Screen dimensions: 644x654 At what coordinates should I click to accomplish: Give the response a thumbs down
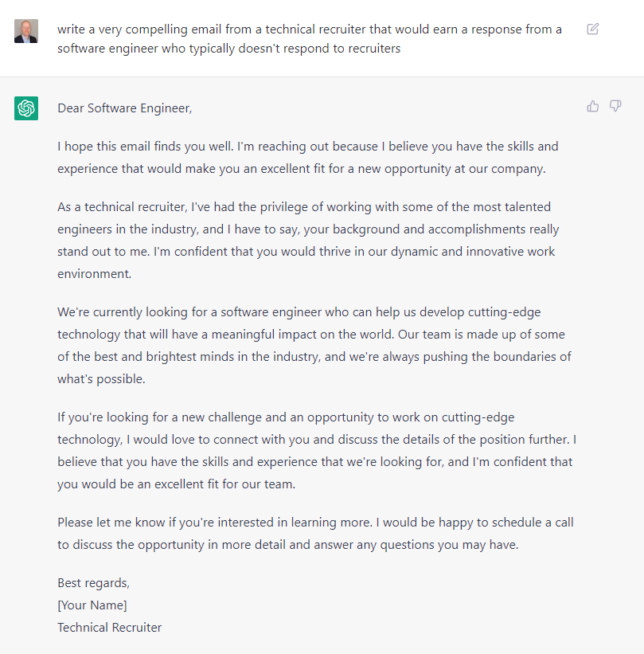pyautogui.click(x=615, y=106)
